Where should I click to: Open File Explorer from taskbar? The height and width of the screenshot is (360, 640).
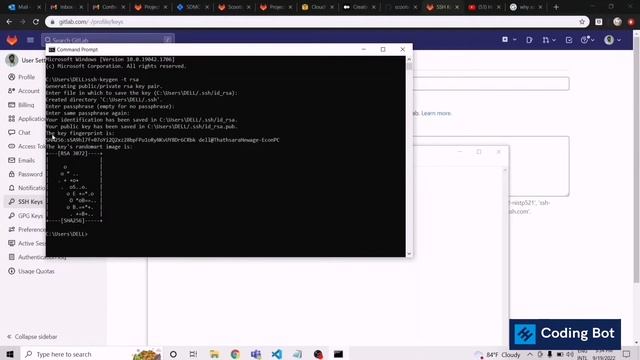click(214, 354)
